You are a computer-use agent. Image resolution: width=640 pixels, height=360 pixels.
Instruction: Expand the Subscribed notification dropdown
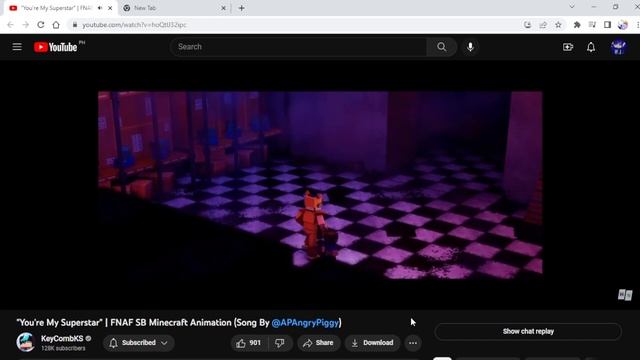[139, 343]
